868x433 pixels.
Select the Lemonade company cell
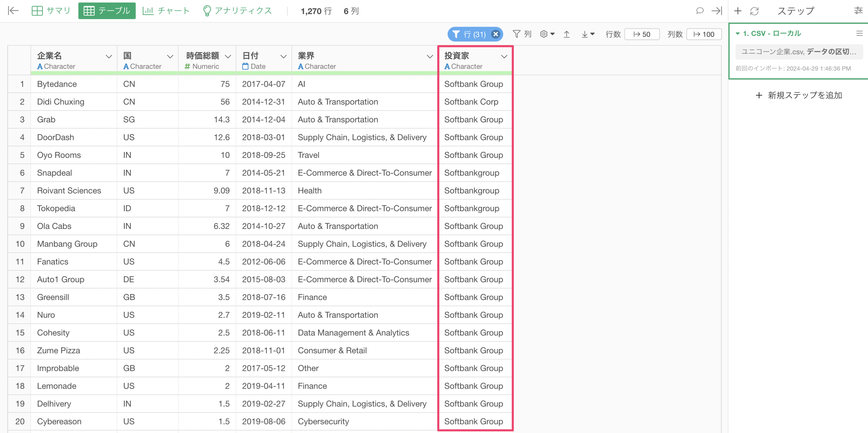(x=74, y=386)
